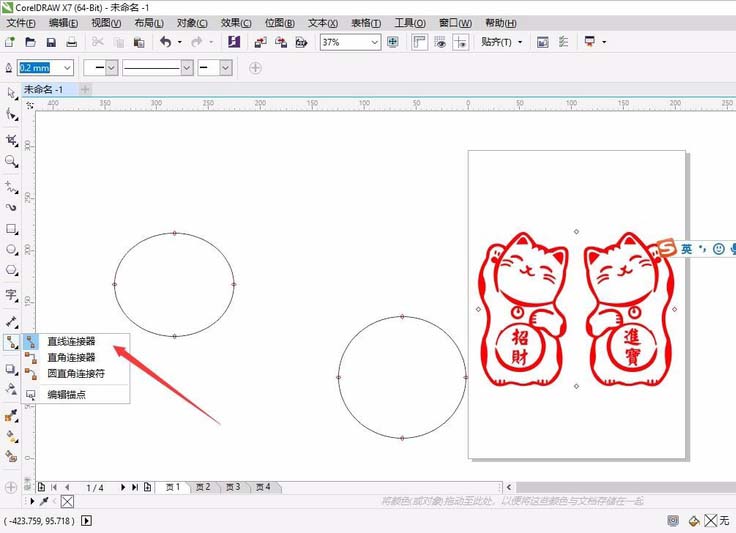Open the line style dropdown
Viewport: 736px width, 533px height.
click(187, 68)
